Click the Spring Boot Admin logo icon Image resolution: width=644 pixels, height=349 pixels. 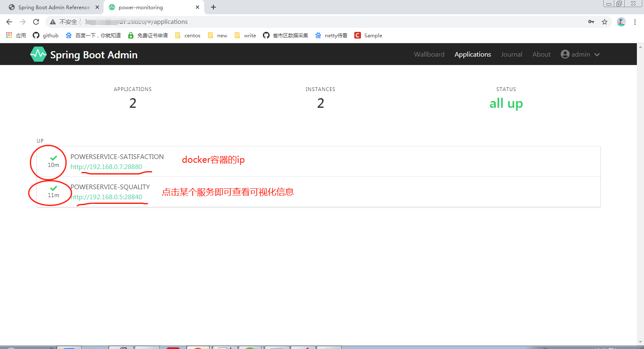pyautogui.click(x=38, y=54)
